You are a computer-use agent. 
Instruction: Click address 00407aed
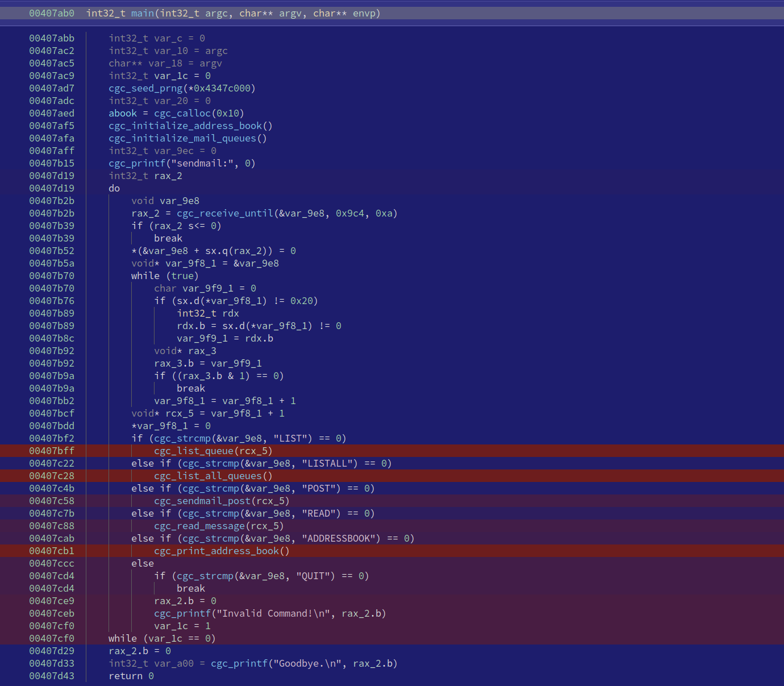[x=52, y=113]
